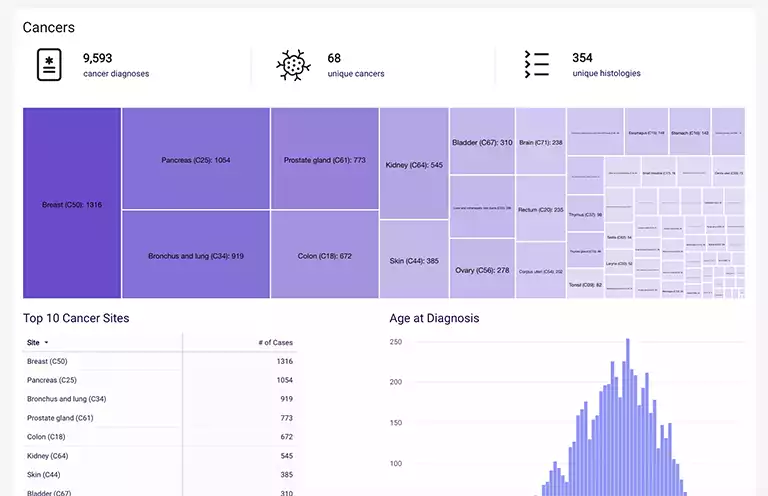The height and width of the screenshot is (496, 768).
Task: Choose Prostate gland (C61) treemap tile
Action: tap(324, 159)
